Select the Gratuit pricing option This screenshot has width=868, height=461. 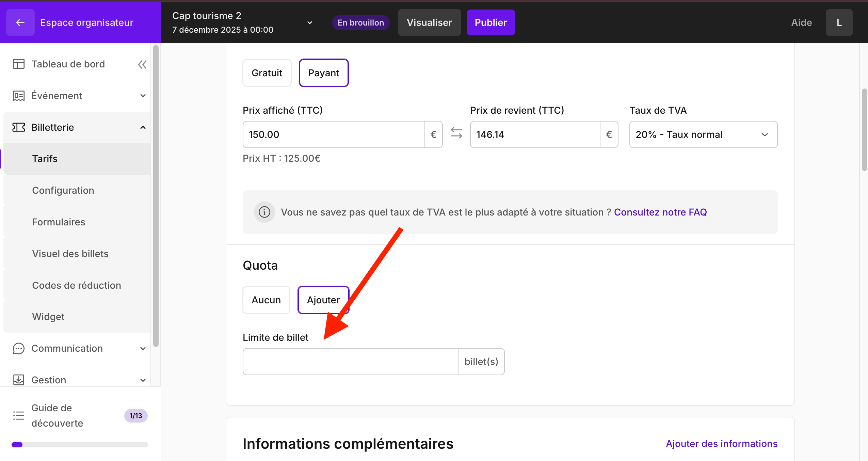click(267, 73)
